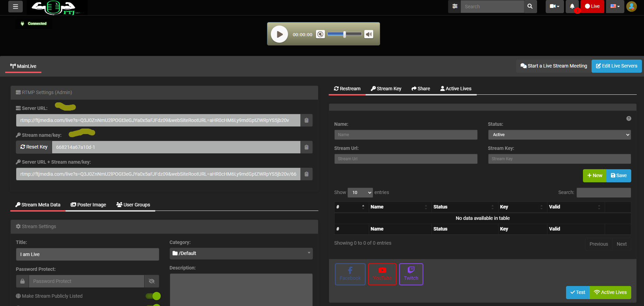Switch to the Stream Key tab
644x306 pixels.
[386, 89]
